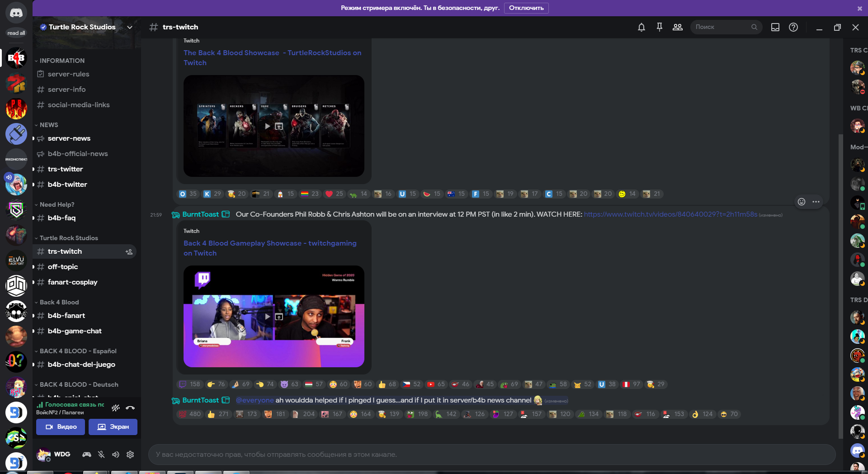The image size is (868, 474).
Task: Collapse the INFORMATION category
Action: pos(61,60)
